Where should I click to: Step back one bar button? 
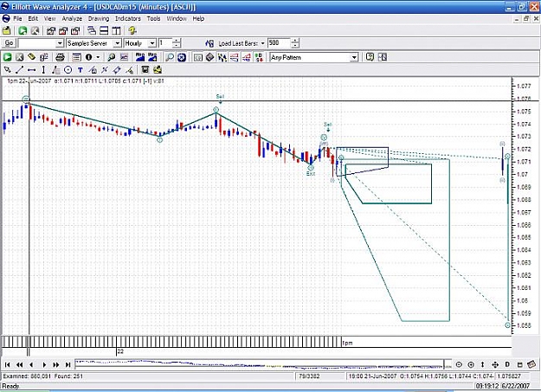(x=31, y=364)
